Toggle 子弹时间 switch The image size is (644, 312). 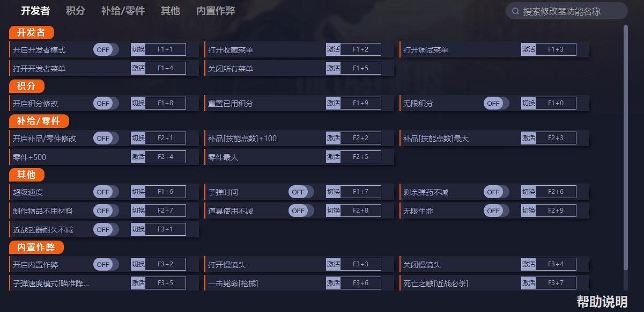tap(301, 192)
